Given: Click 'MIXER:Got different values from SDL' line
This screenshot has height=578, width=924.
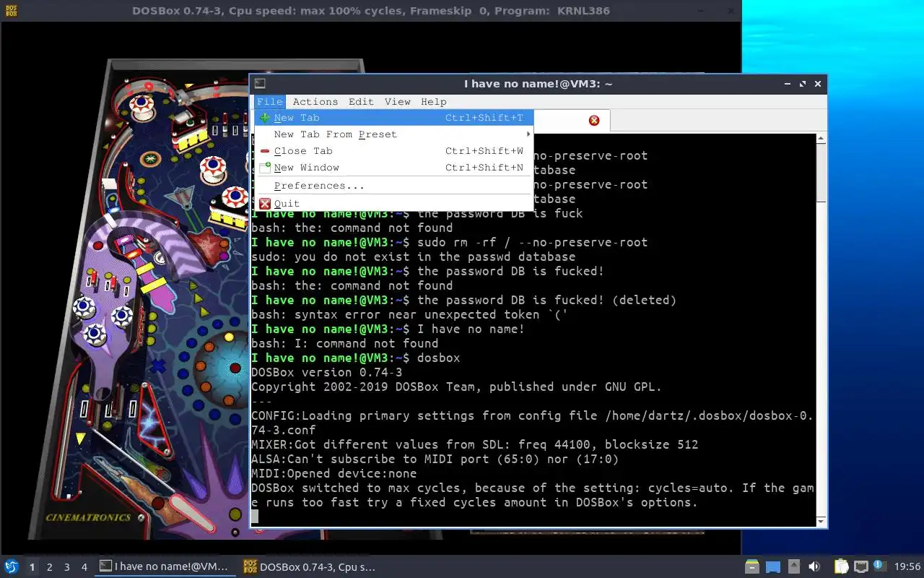Looking at the screenshot, I should click(x=474, y=444).
